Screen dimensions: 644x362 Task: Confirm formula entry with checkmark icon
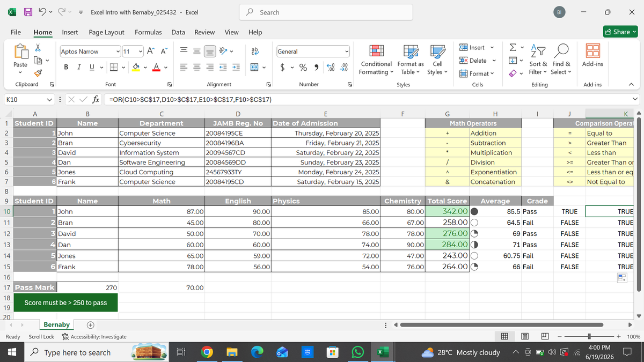(83, 99)
